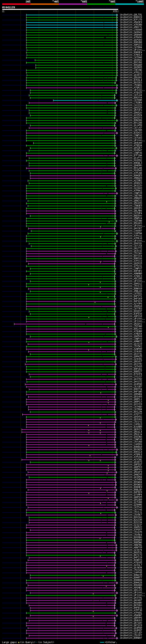Select hit label UniRef100_B9R8E4
This screenshot has height=644, width=146.
(x=131, y=53)
